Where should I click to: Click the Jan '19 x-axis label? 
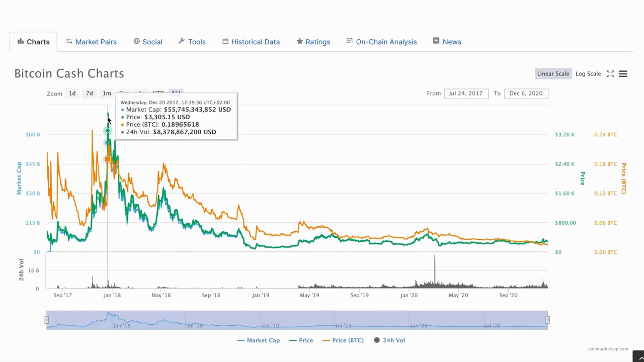tap(261, 295)
